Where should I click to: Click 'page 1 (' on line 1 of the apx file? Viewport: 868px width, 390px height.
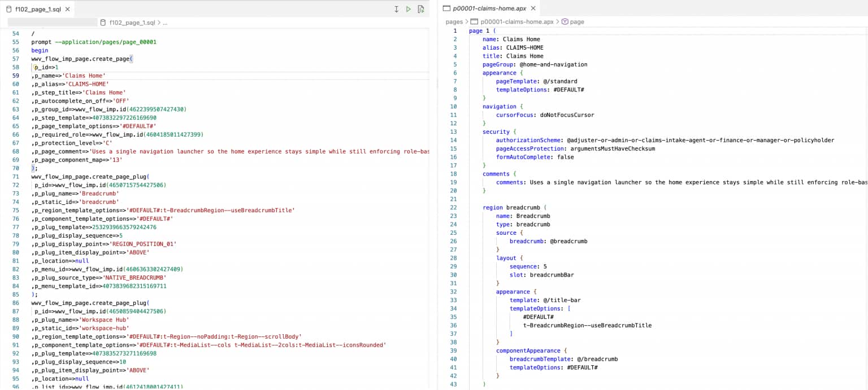(481, 31)
